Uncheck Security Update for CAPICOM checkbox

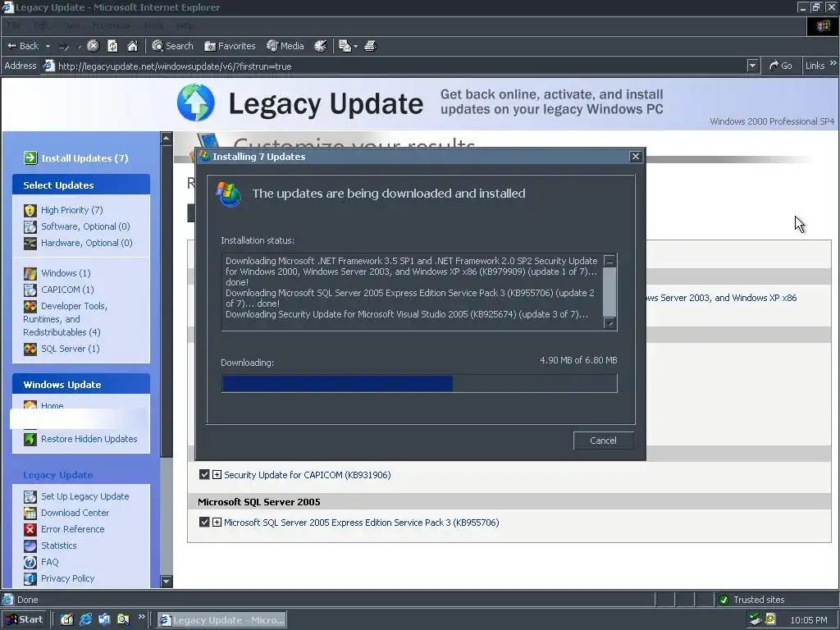pos(204,475)
